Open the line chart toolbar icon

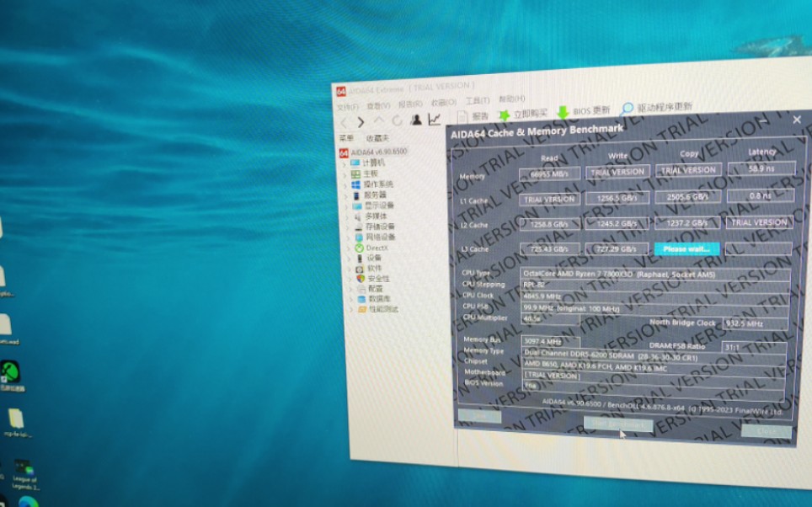(x=435, y=119)
